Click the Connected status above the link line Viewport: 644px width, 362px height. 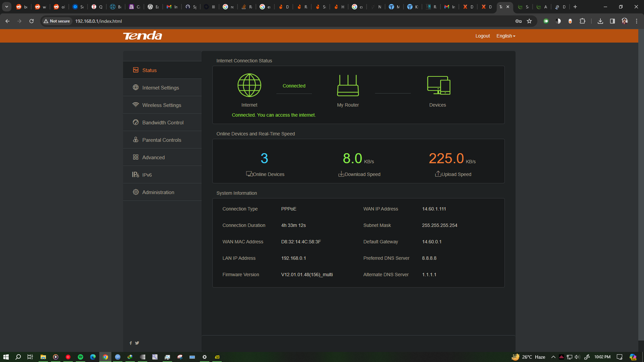click(294, 86)
